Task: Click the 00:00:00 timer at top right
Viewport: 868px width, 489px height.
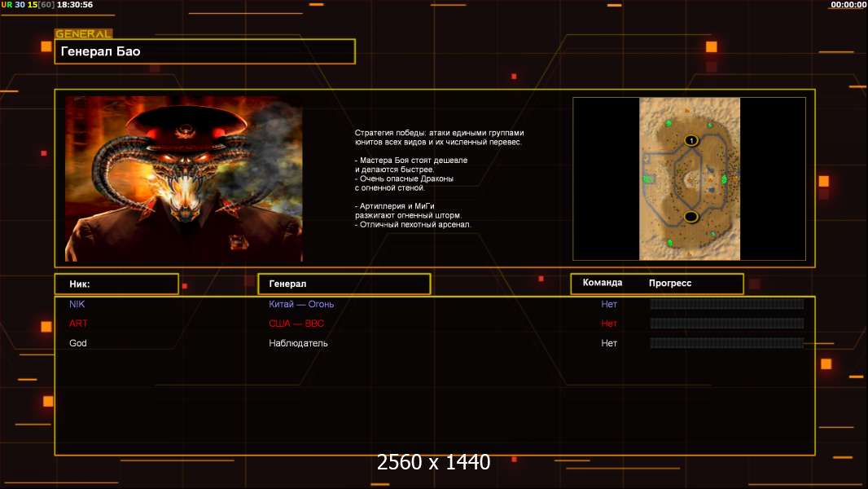Action: [x=848, y=5]
